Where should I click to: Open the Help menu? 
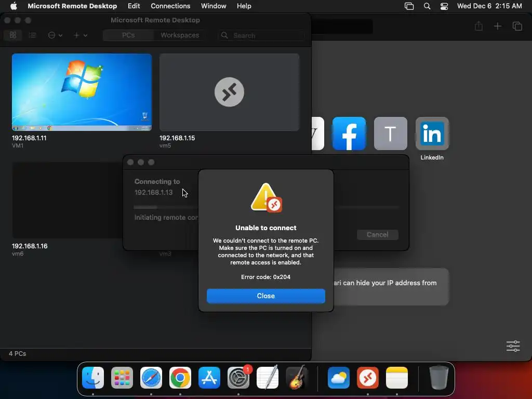point(244,6)
